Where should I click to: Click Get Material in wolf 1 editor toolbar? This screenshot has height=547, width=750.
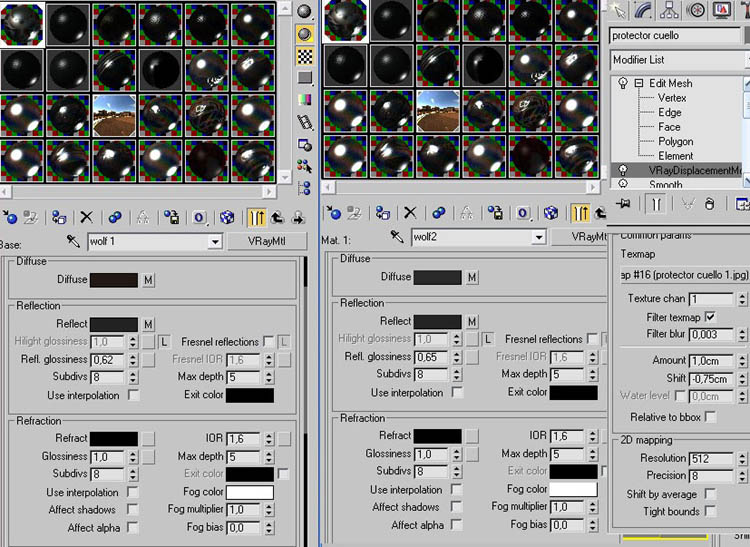(10, 216)
